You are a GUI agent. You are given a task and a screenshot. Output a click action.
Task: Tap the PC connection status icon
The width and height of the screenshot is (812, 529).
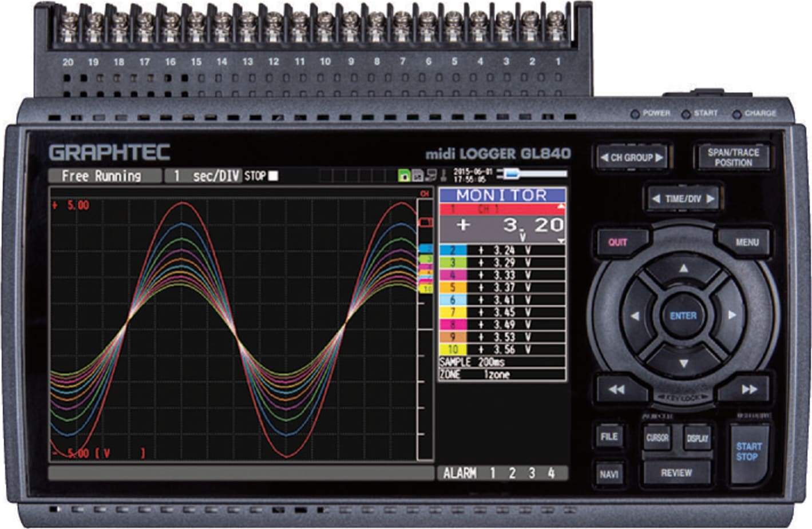click(x=431, y=176)
